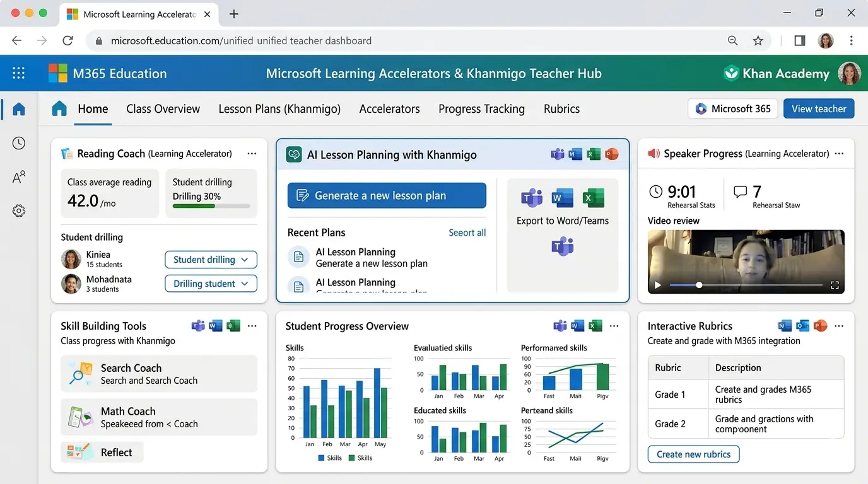The image size is (868, 484).
Task: Click Generate a new lesson plan
Action: pos(386,195)
